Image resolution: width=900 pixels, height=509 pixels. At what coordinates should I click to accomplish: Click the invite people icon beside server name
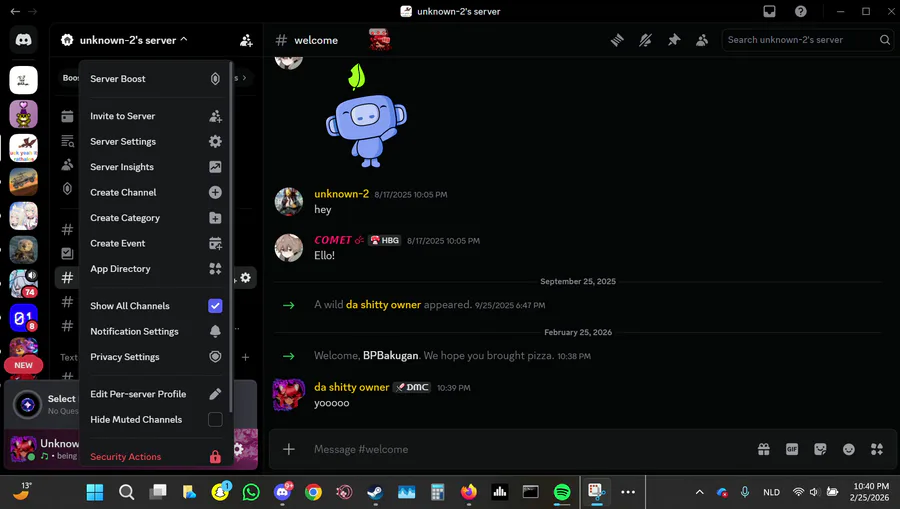tap(246, 40)
